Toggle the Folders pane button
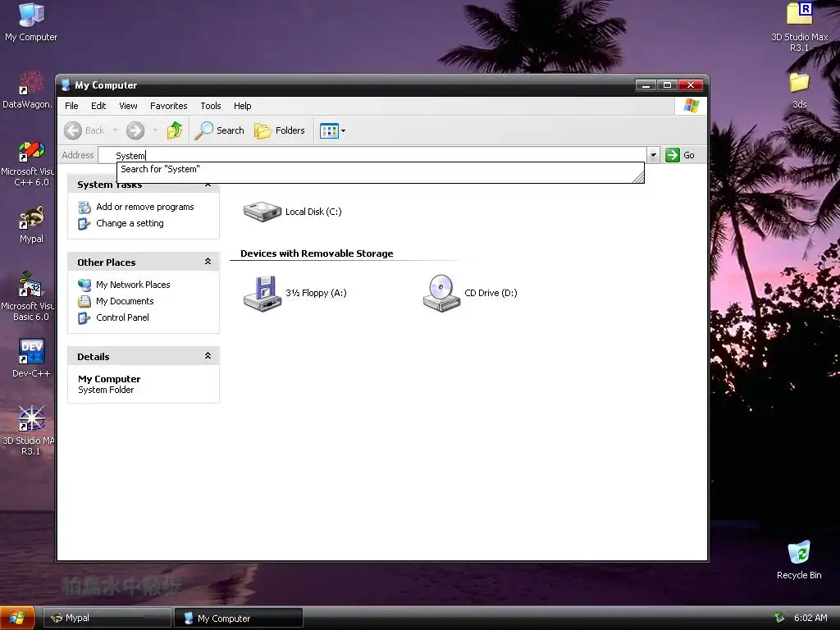Screen dimensions: 840x630 (x=280, y=130)
